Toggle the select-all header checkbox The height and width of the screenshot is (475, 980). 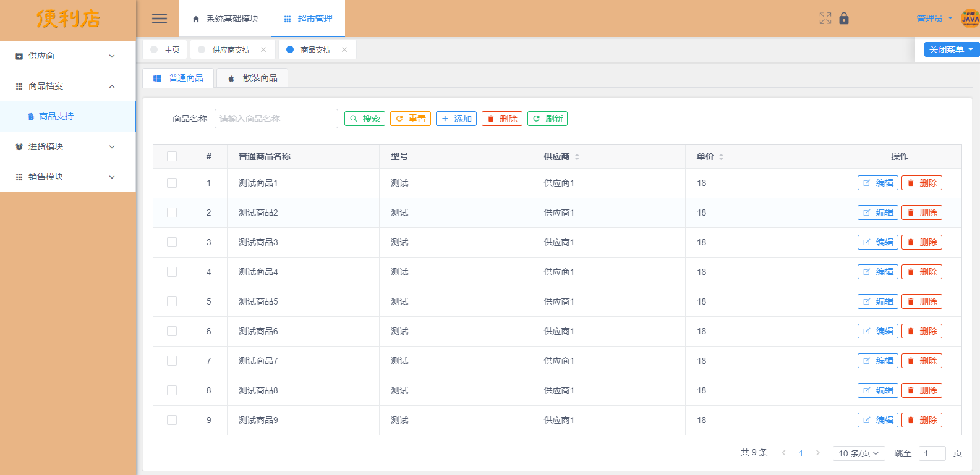tap(172, 157)
